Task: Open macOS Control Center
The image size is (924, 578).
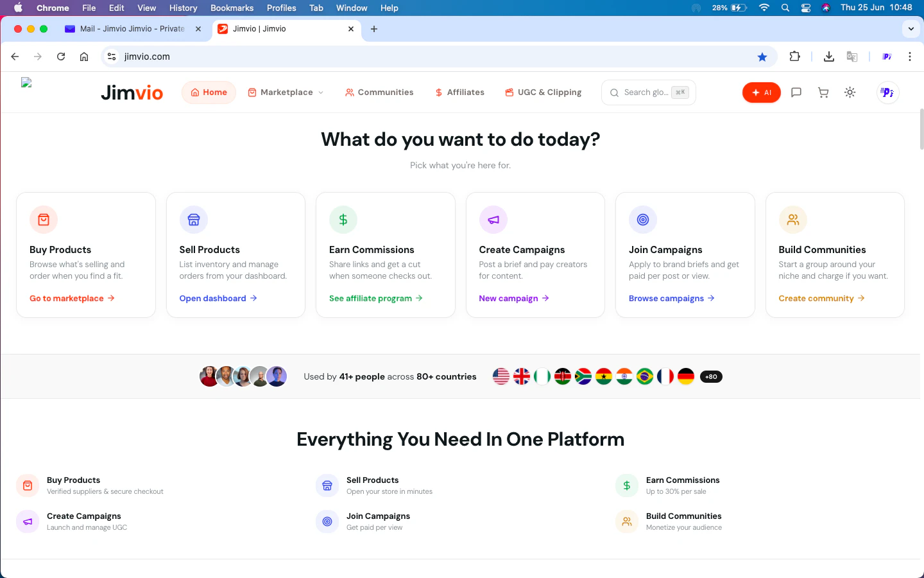Action: (x=806, y=8)
